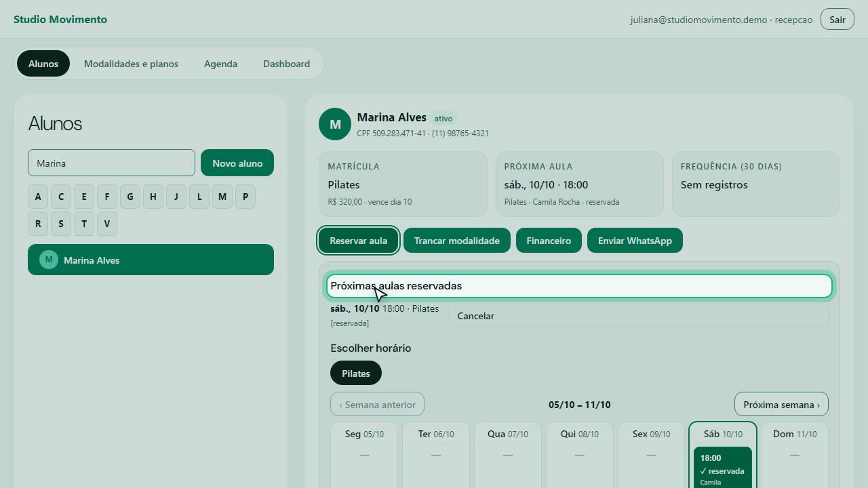Open Financeiro section
Viewport: 868px width, 488px height.
coord(549,241)
